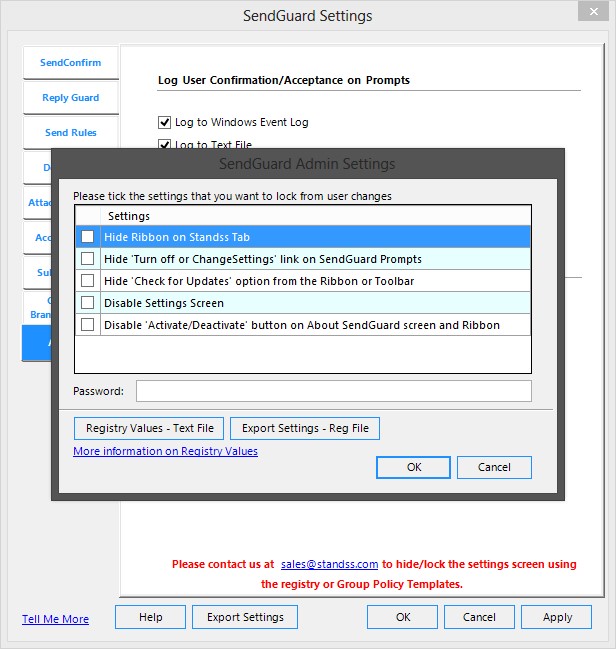Confirm Admin Settings dialog with OK

414,467
